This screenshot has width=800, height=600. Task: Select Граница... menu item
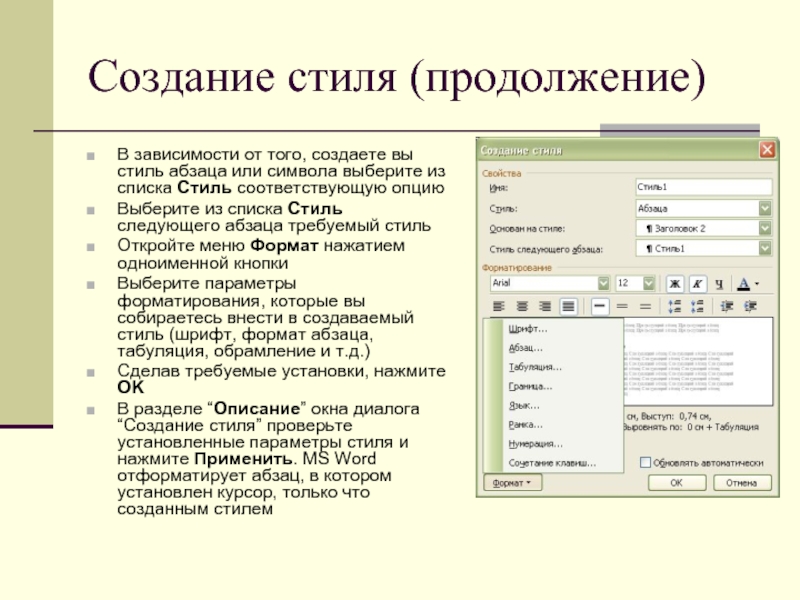coord(530,386)
